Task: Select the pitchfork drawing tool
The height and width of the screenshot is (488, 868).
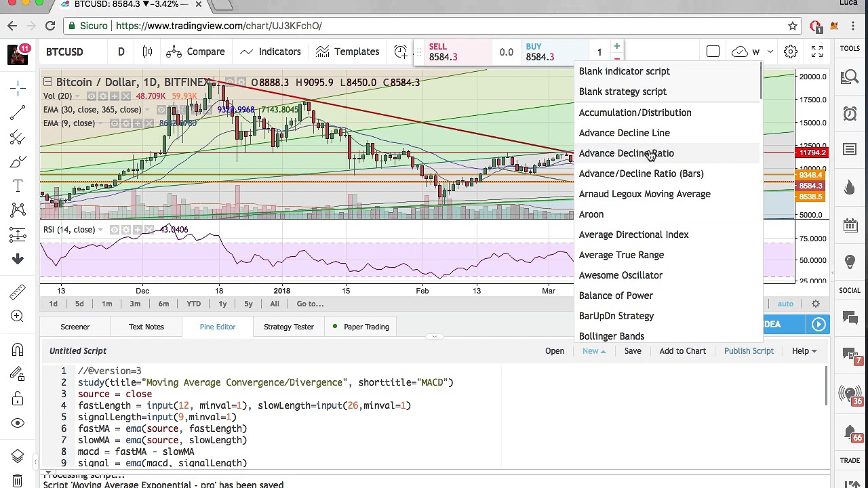Action: point(18,138)
